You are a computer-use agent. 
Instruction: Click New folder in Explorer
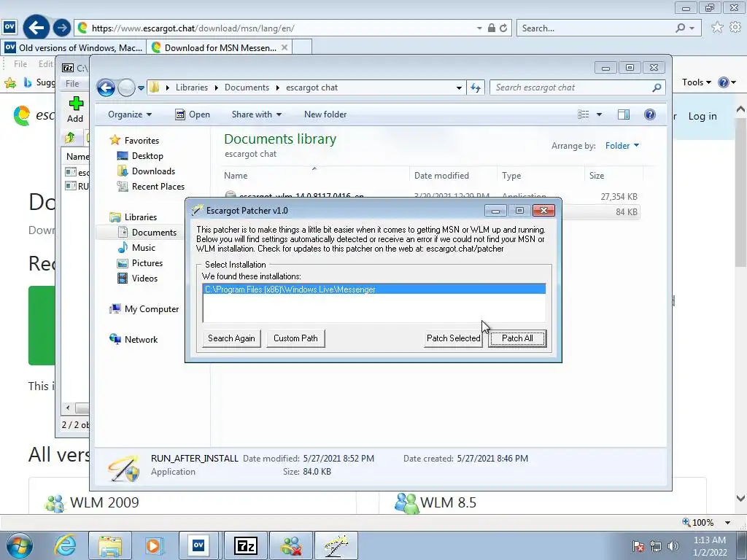tap(325, 114)
